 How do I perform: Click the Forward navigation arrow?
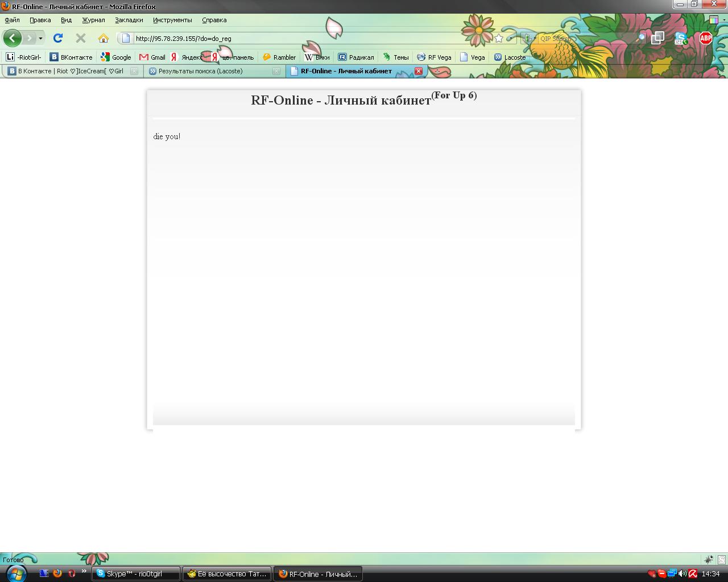29,38
